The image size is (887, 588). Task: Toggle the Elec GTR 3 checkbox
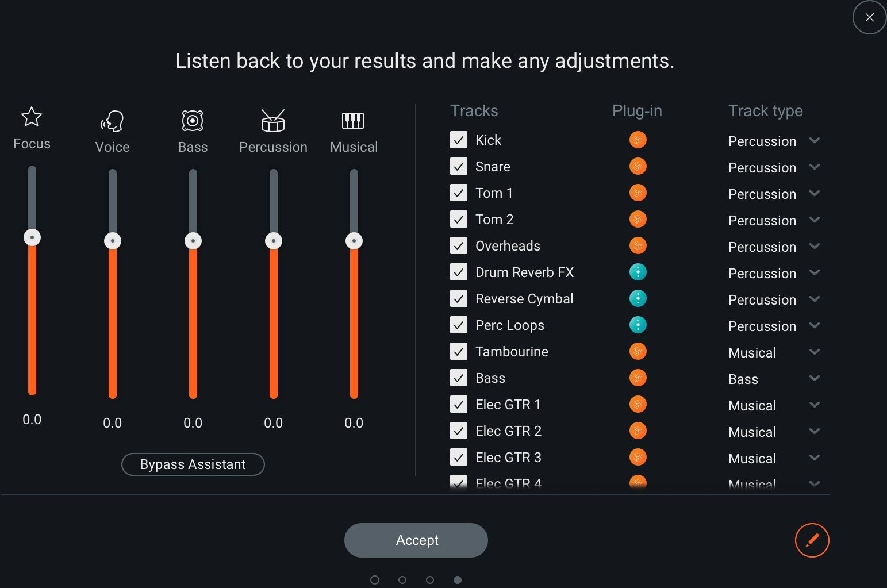point(459,457)
